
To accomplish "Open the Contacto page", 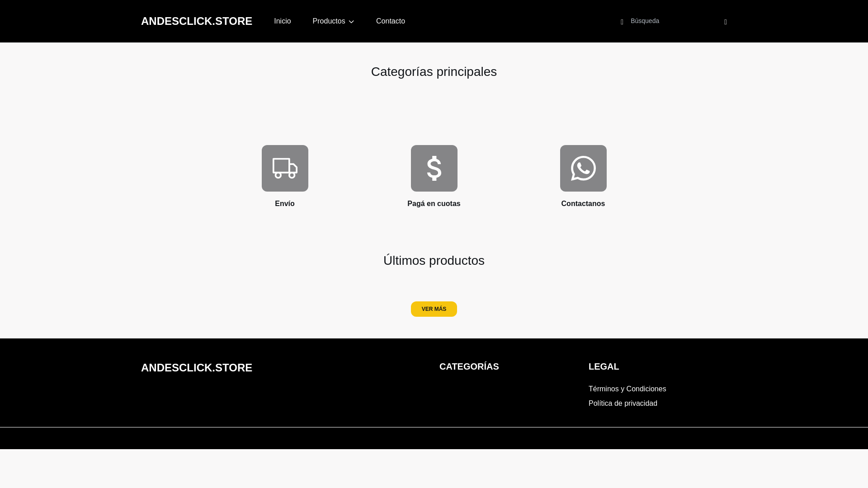I will click(391, 21).
